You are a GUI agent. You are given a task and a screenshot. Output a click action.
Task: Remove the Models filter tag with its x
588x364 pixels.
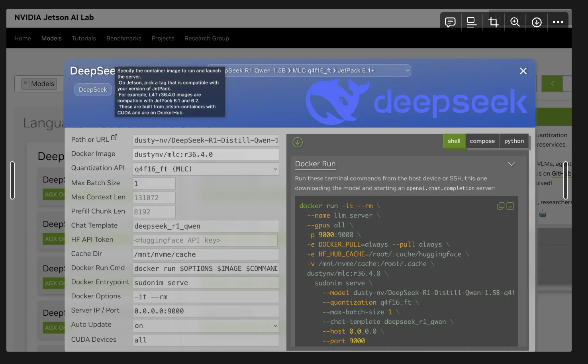coord(25,83)
